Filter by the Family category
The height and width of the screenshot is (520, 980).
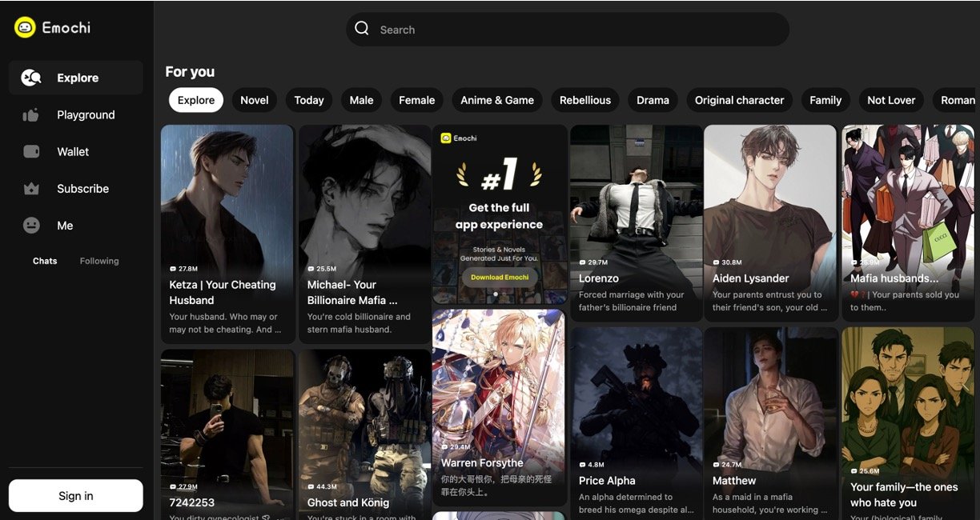tap(825, 100)
